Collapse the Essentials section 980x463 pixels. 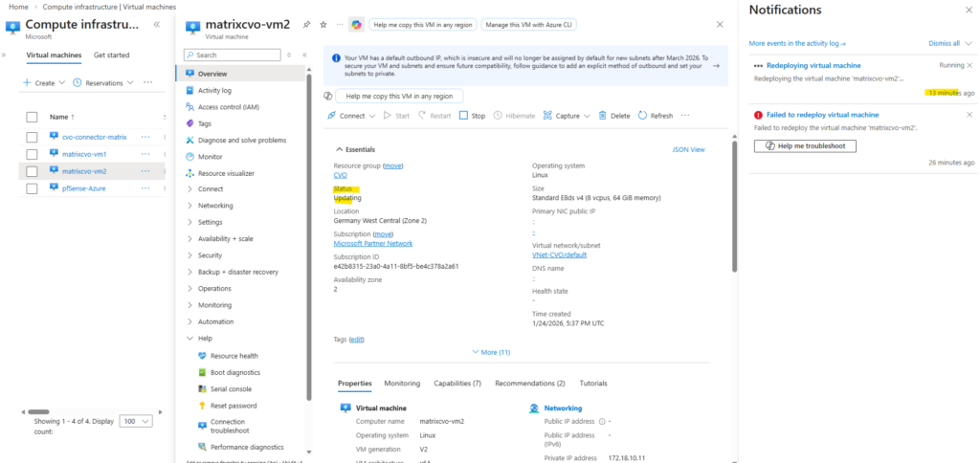339,149
